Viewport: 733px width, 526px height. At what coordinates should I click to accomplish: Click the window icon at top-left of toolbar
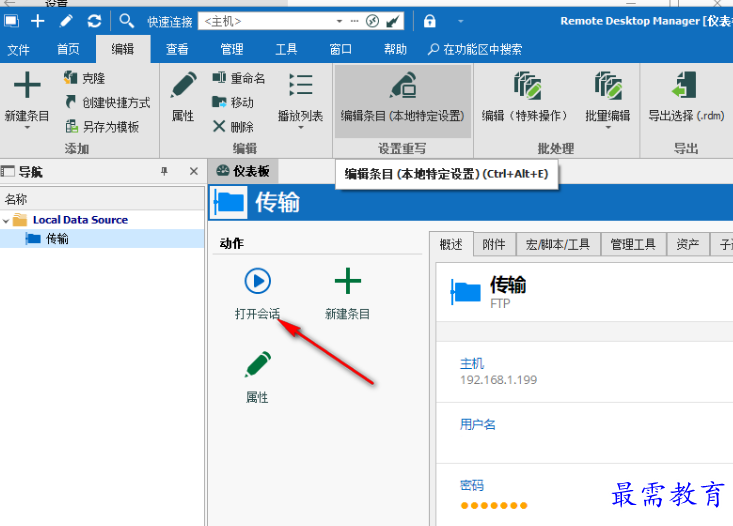point(11,21)
